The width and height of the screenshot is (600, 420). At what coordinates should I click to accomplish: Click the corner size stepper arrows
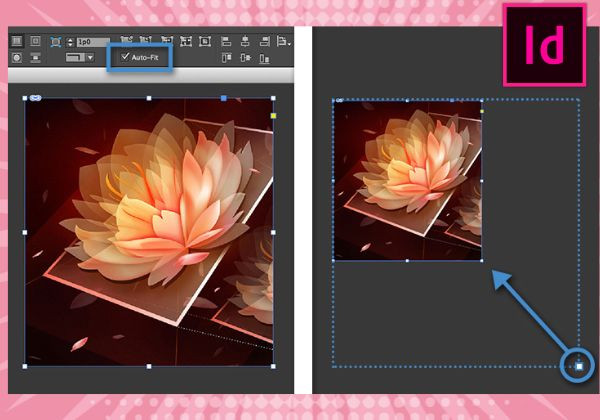70,42
